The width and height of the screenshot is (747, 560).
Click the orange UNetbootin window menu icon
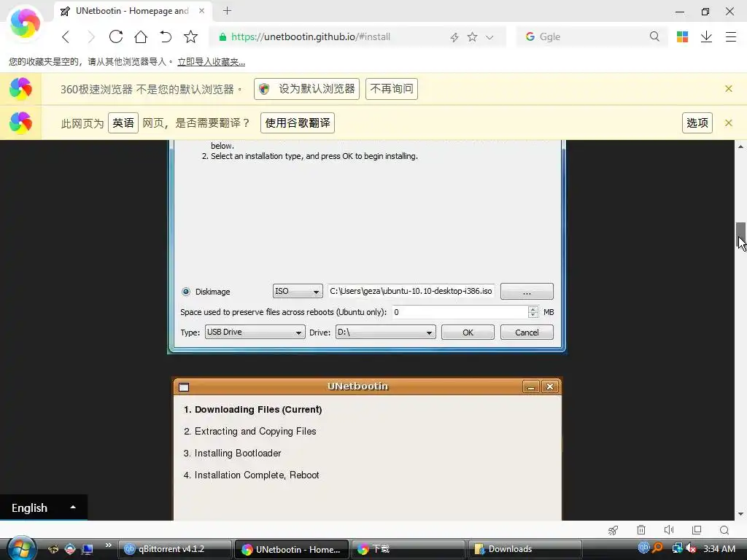pos(184,387)
